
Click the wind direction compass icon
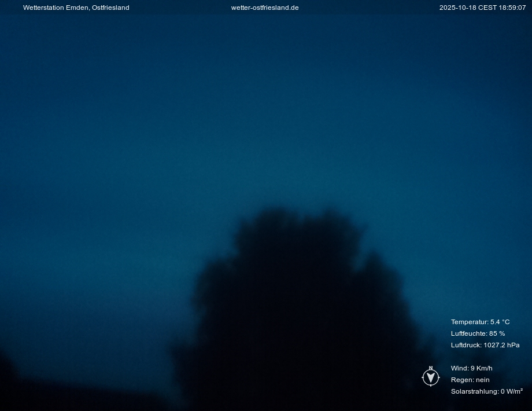point(430,377)
